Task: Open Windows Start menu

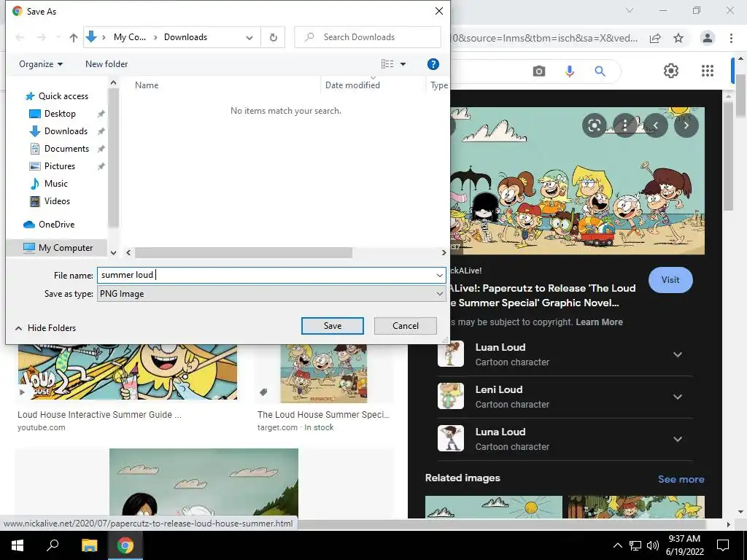Action: (18, 545)
